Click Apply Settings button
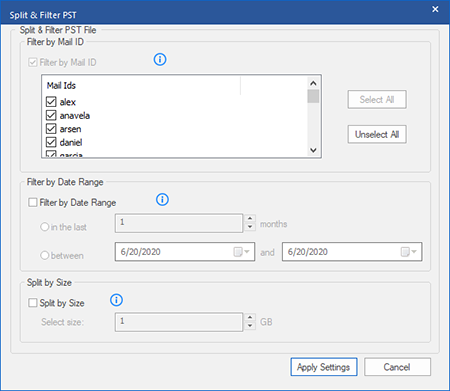450x391 pixels. [x=324, y=367]
